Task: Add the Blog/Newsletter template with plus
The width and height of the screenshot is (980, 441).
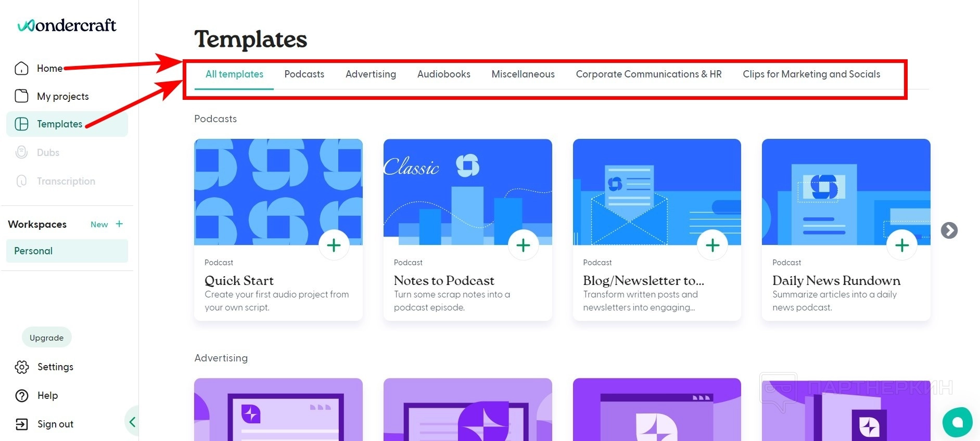Action: (712, 245)
